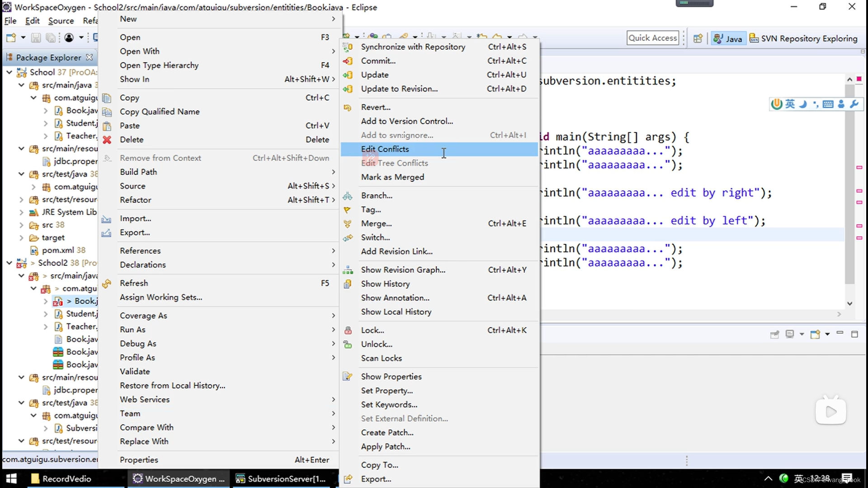Viewport: 868px width, 488px height.
Task: Expand the target folder node
Action: coord(21,238)
